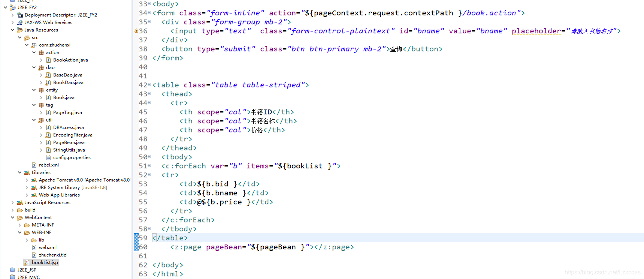Open BookDao.java file
Image resolution: width=644 pixels, height=279 pixels.
(68, 82)
